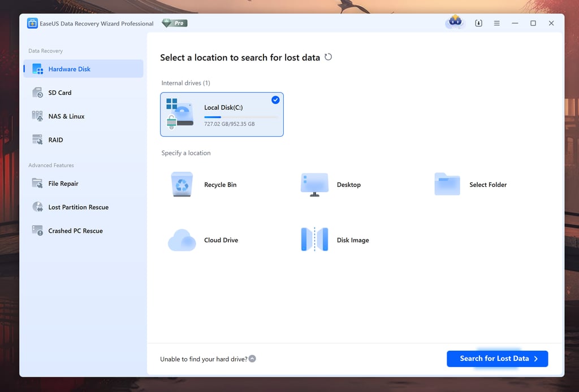The image size is (579, 392).
Task: Open the mascot assistant icon in title bar
Action: pyautogui.click(x=455, y=22)
